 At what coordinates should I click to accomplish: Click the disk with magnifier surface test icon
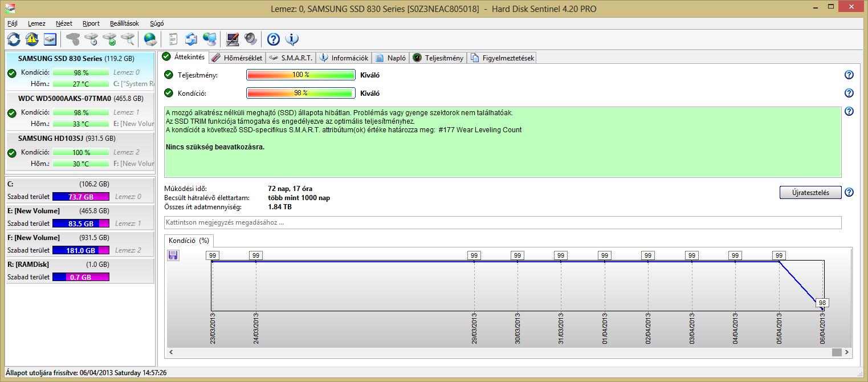(127, 39)
